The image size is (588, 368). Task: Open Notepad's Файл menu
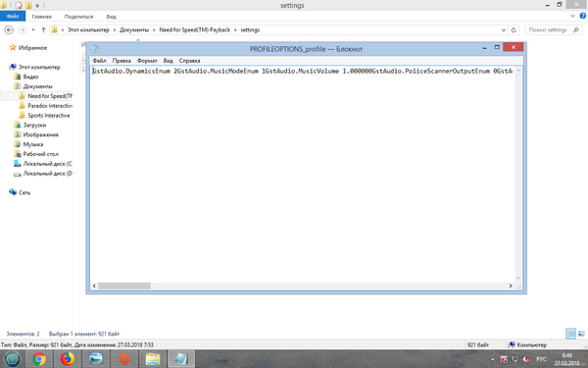pos(99,61)
